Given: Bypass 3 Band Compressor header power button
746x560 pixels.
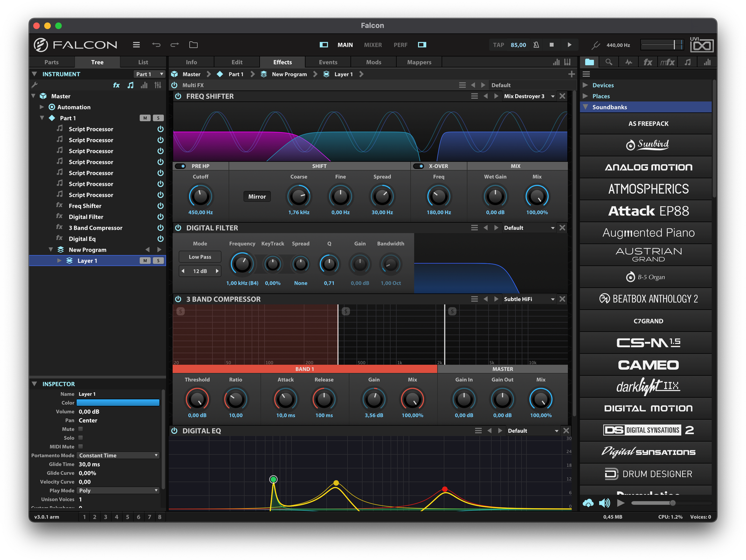Looking at the screenshot, I should point(178,299).
